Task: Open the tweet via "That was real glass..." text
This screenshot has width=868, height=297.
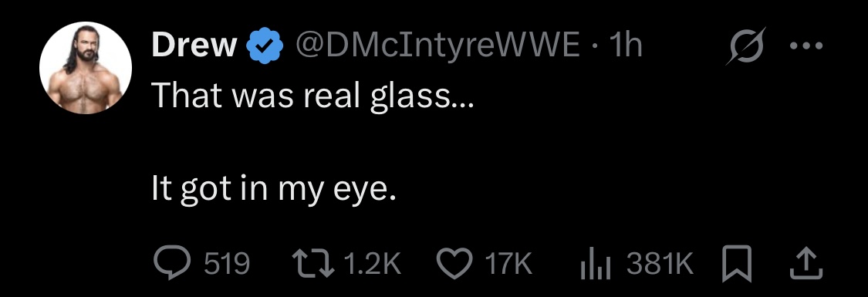Action: click(312, 96)
